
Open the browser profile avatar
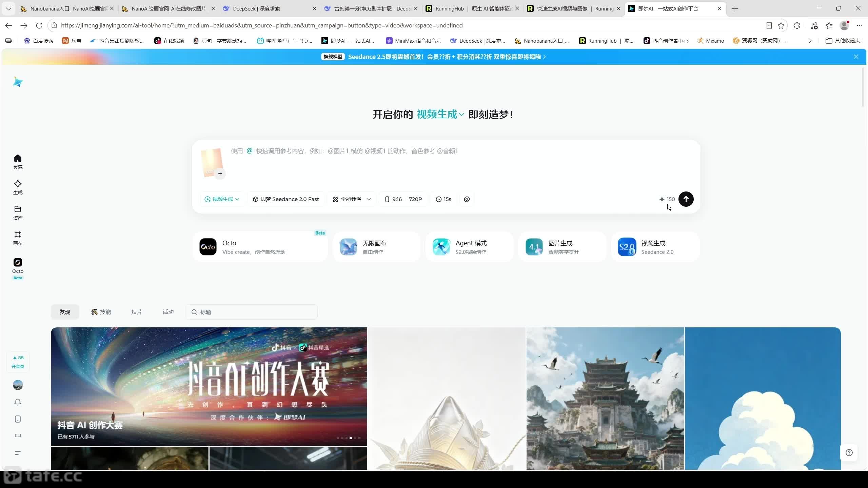pyautogui.click(x=844, y=25)
